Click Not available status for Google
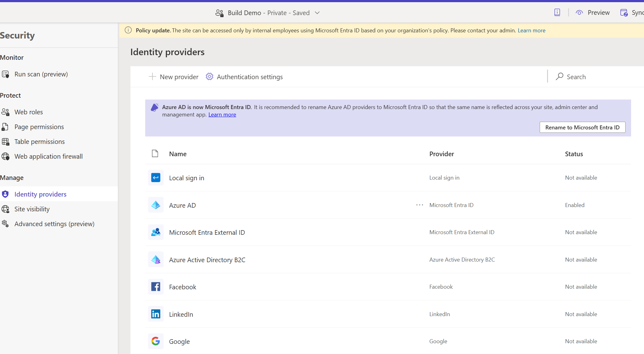Image resolution: width=644 pixels, height=354 pixels. [x=581, y=341]
